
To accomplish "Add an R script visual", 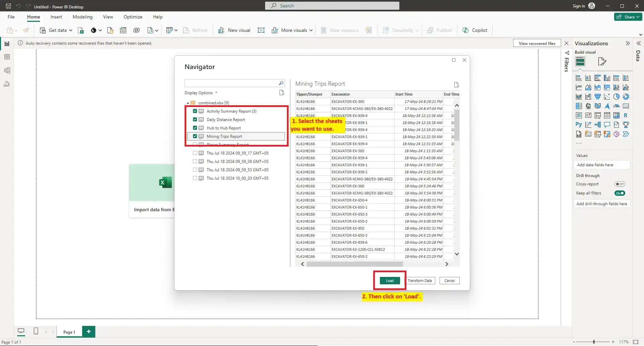I will (x=626, y=115).
